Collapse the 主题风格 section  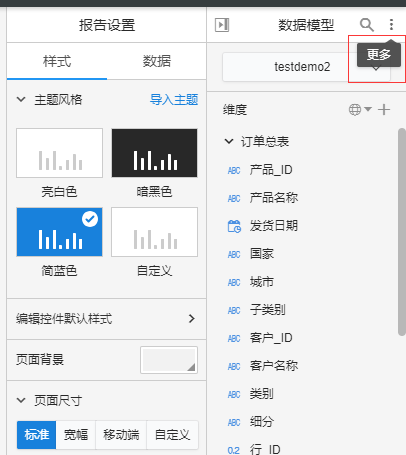pyautogui.click(x=21, y=99)
